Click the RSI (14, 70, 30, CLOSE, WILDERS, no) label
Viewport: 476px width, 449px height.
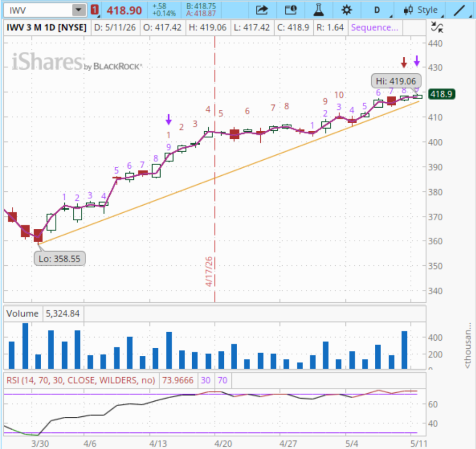click(81, 380)
